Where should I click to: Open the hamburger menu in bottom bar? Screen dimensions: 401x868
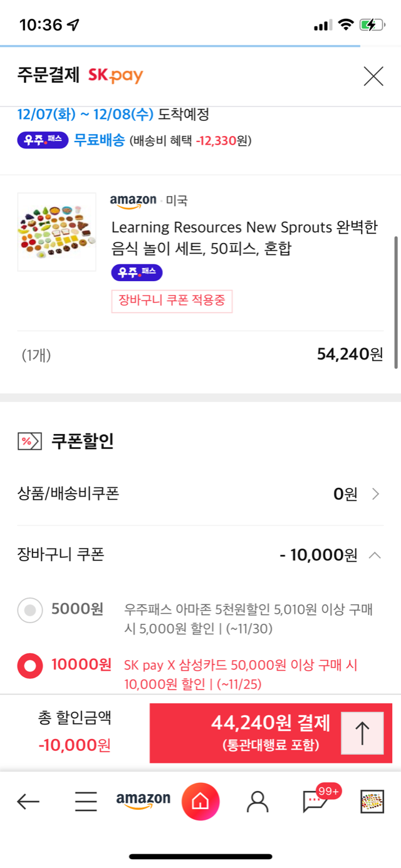pyautogui.click(x=86, y=801)
